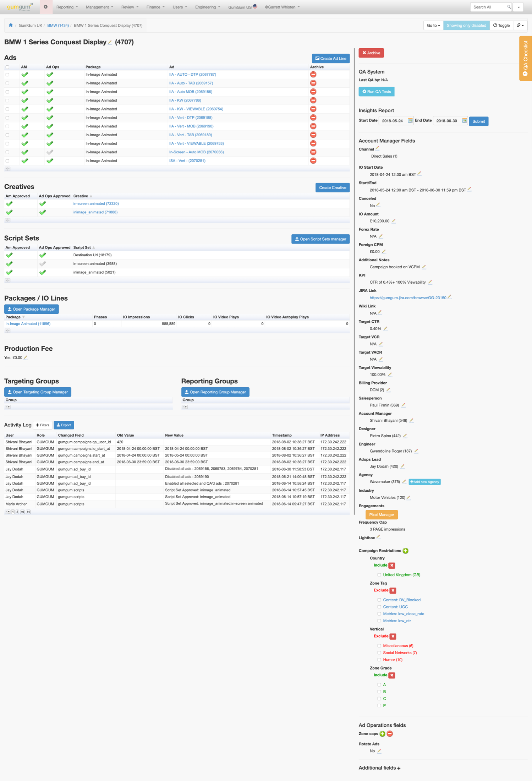
Task: Archive the In-Screen - Auto MOB ad
Action: (313, 152)
